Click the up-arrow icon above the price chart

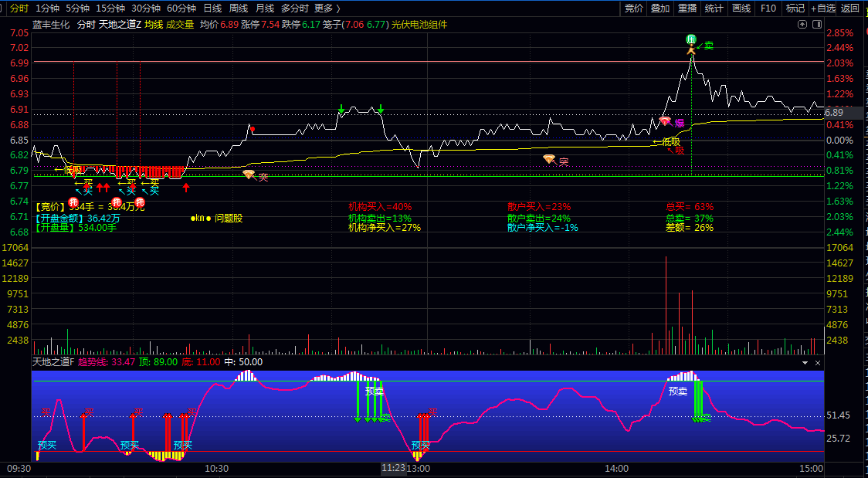click(x=802, y=25)
